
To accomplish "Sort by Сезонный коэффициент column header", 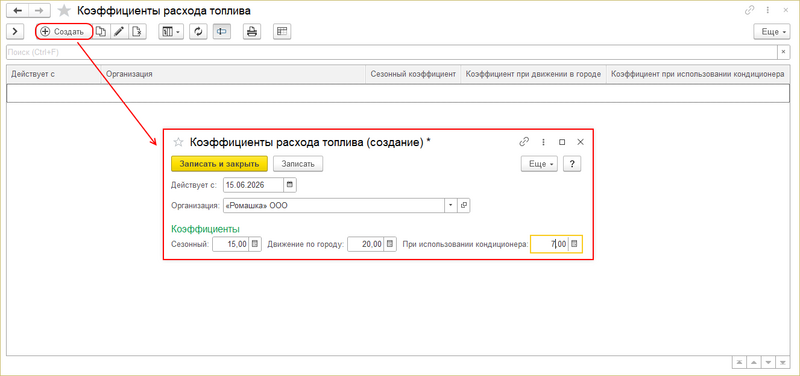I will click(413, 74).
